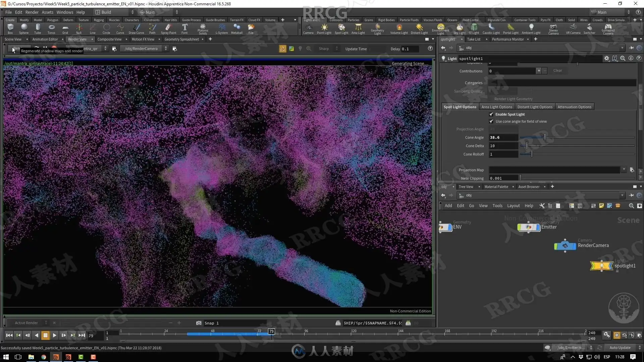This screenshot has width=644, height=362.
Task: Click the spotlight1 node icon
Action: click(601, 266)
